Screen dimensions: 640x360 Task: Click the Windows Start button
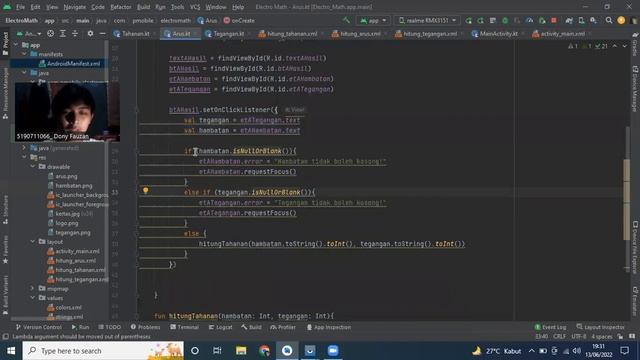point(11,351)
